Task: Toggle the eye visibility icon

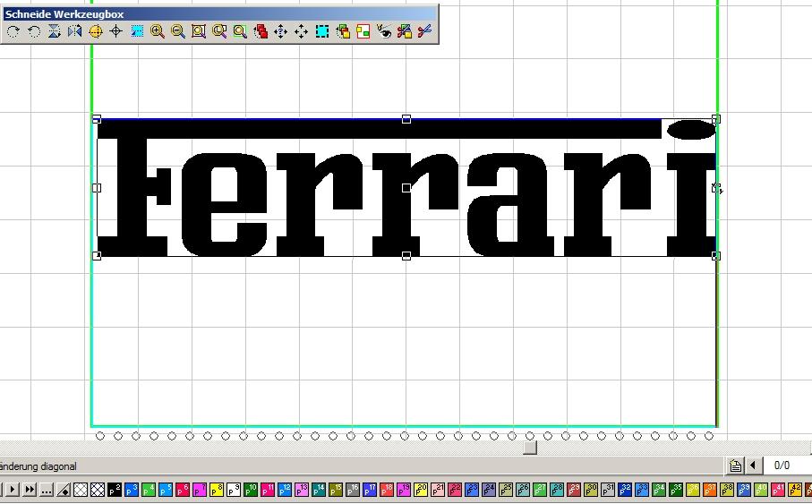Action: click(x=384, y=32)
